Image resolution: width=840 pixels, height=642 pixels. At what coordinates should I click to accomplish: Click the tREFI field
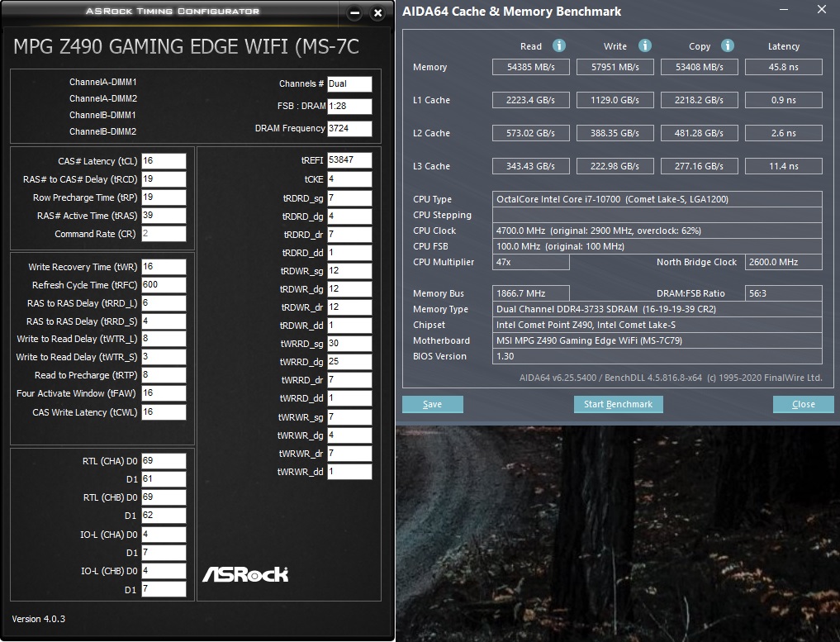tap(349, 160)
